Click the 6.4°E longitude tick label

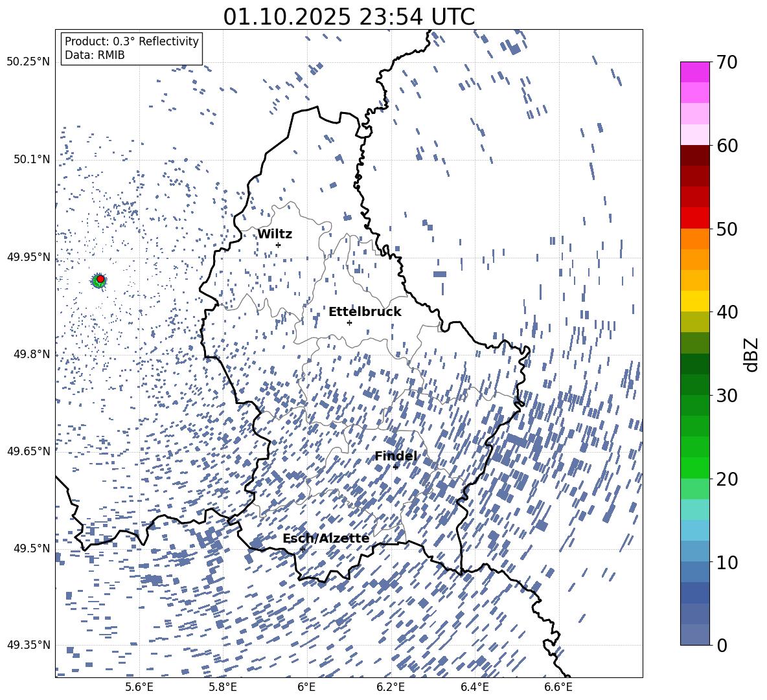(475, 687)
